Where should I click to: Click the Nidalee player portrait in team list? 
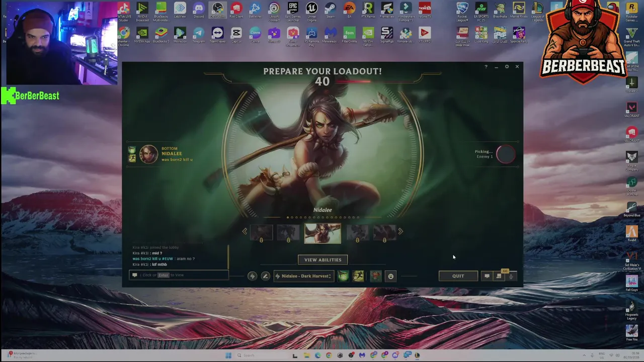pos(148,154)
